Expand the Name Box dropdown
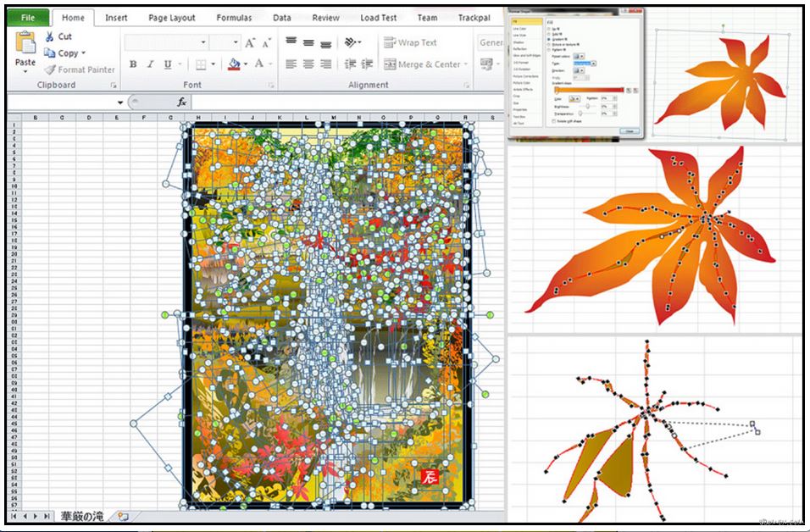Viewport: 810px width, 532px height. [120, 103]
